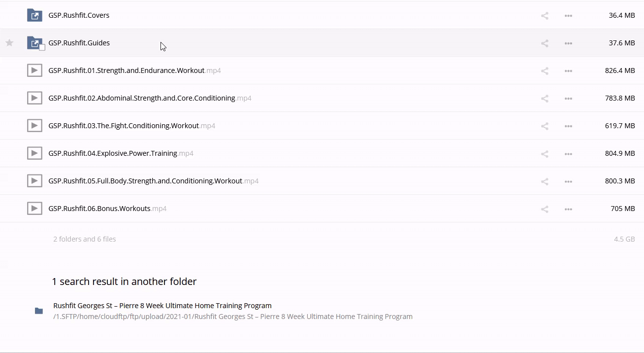644x353 pixels.
Task: Open the Rushfit Georges St – Pierre search result
Action: tap(162, 306)
